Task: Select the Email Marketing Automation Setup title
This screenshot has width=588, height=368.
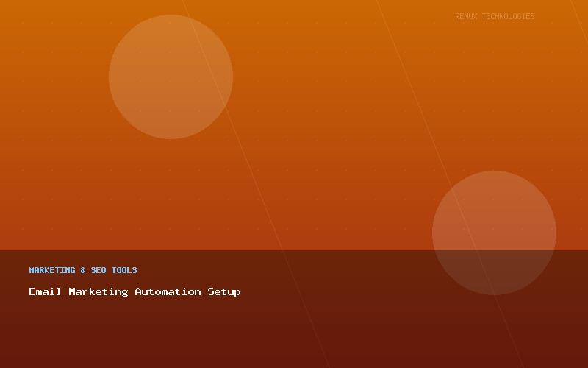Action: 135,291
